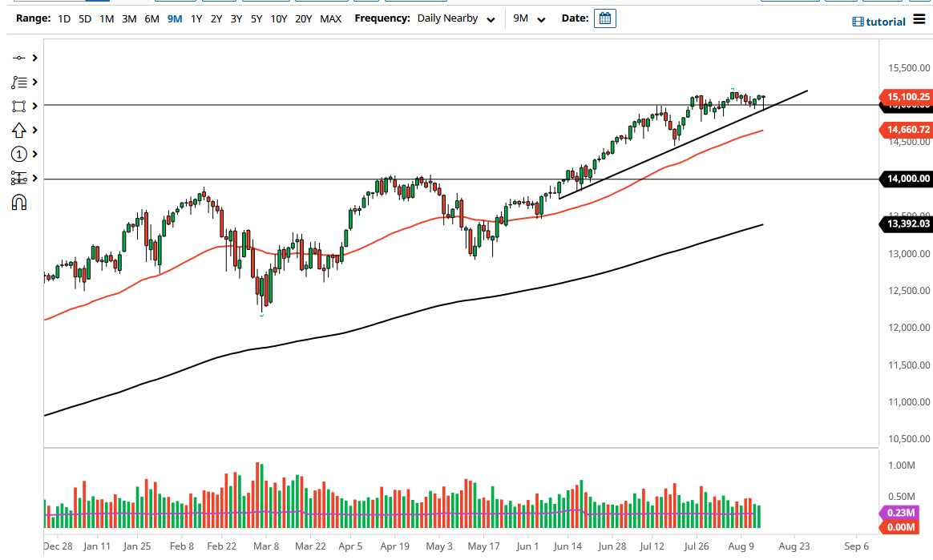
Task: Select the rectangle shape tool
Action: 18,105
